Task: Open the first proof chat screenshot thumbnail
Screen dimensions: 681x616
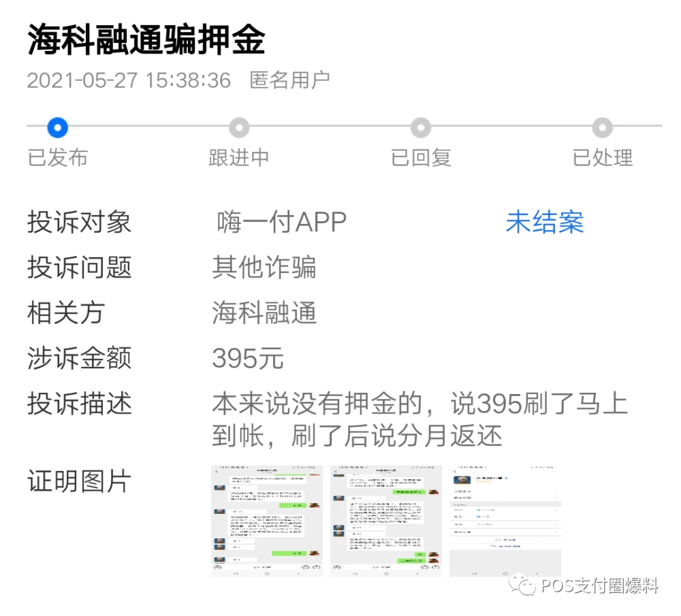Action: (x=267, y=521)
